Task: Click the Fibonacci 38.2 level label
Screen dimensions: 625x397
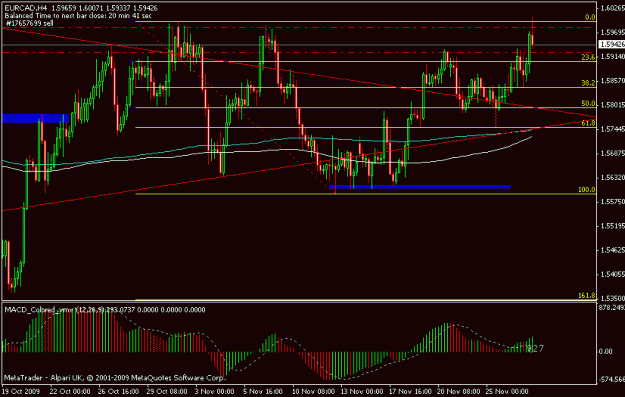Action: coord(588,83)
